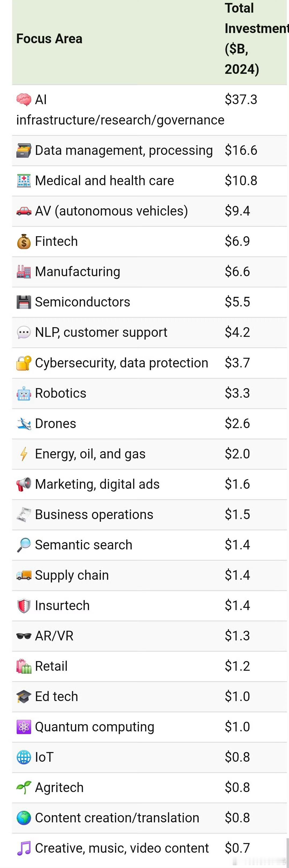Click the megaphone icon beside Marketing
289x868 pixels.
click(24, 484)
